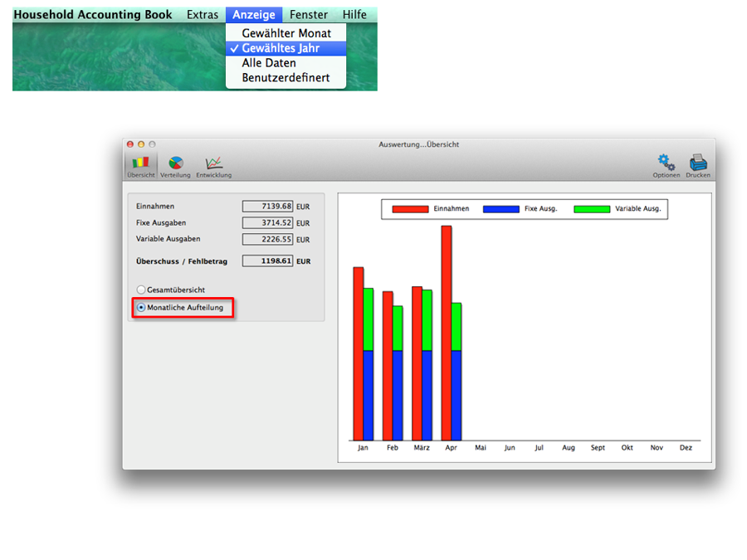Choose Gewählter Monat from the menu
Screen dimensions: 747x560
point(286,33)
